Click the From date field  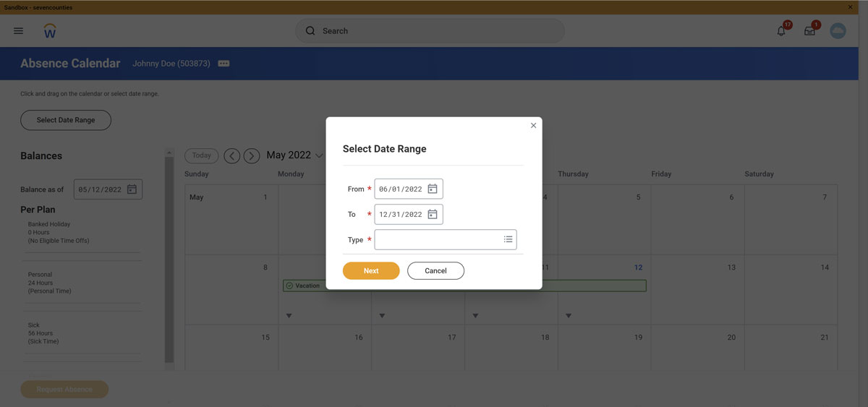(409, 189)
